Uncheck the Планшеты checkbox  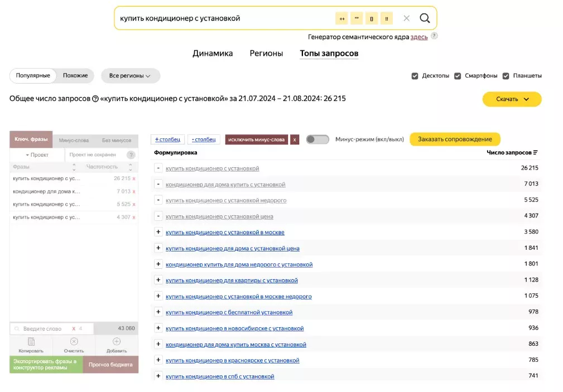coord(506,76)
